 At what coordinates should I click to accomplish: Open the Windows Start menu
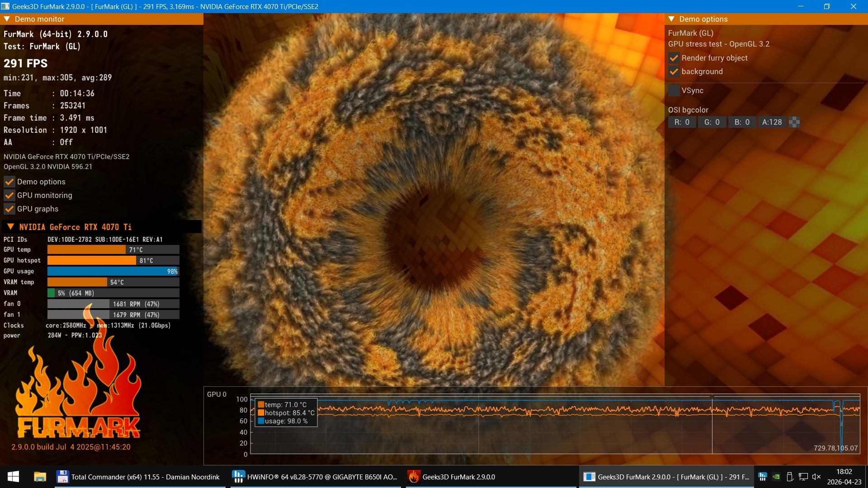point(13,477)
